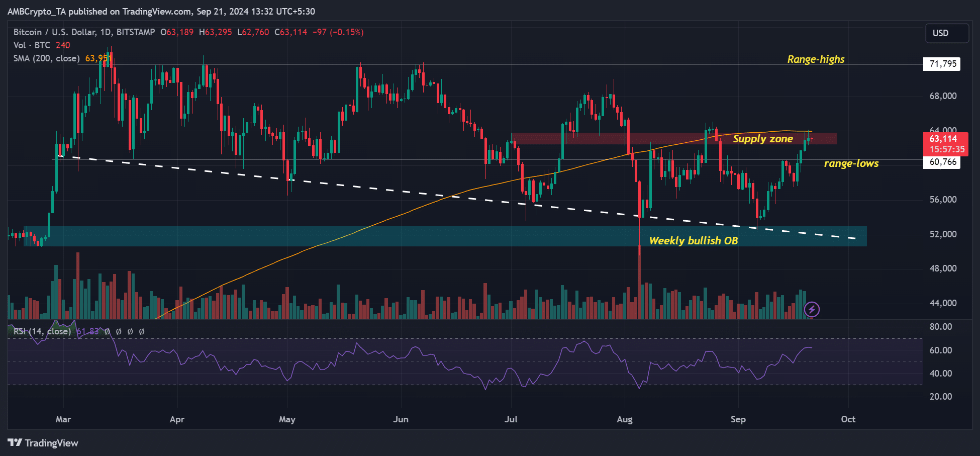Select the Weekly bullish OB label
The height and width of the screenshot is (456, 980).
click(x=694, y=241)
